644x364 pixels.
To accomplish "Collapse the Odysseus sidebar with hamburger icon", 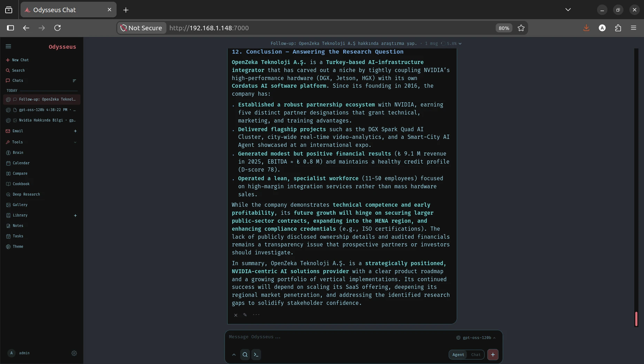I will tap(8, 46).
